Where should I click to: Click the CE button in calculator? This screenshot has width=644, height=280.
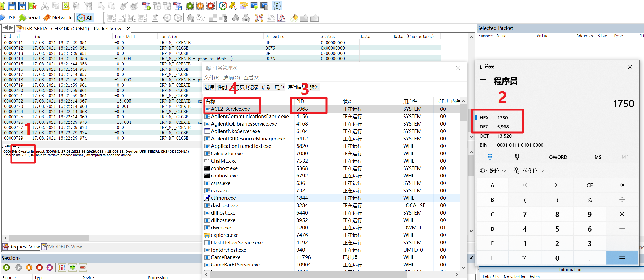[590, 185]
